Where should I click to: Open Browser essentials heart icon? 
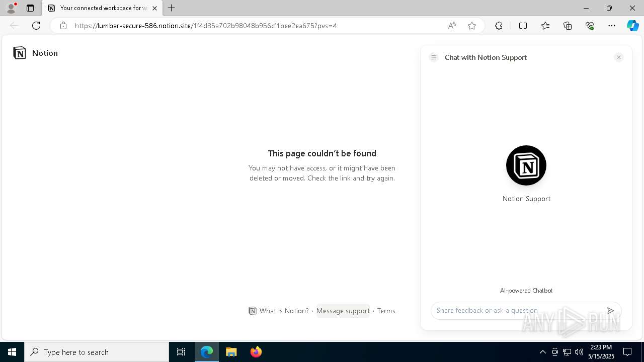click(590, 26)
